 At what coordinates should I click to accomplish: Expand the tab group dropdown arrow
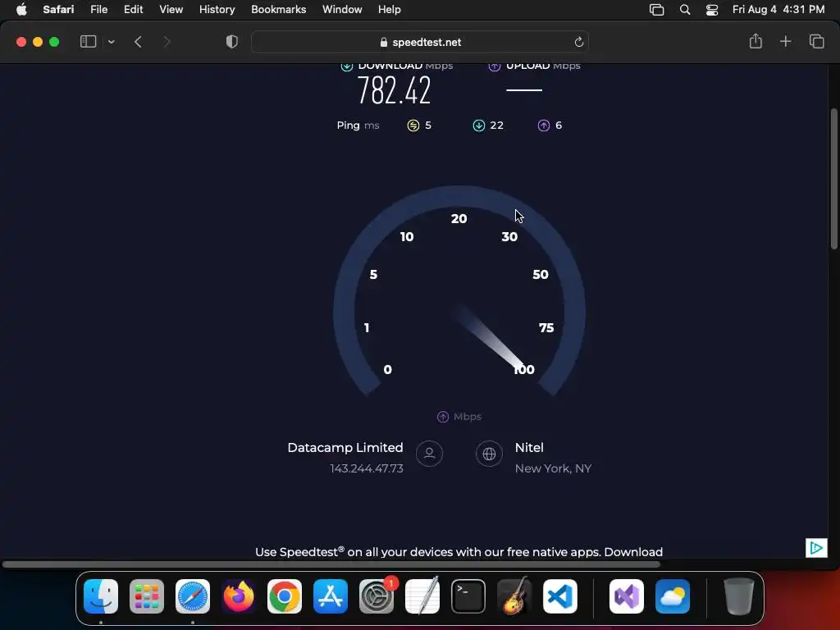point(112,42)
